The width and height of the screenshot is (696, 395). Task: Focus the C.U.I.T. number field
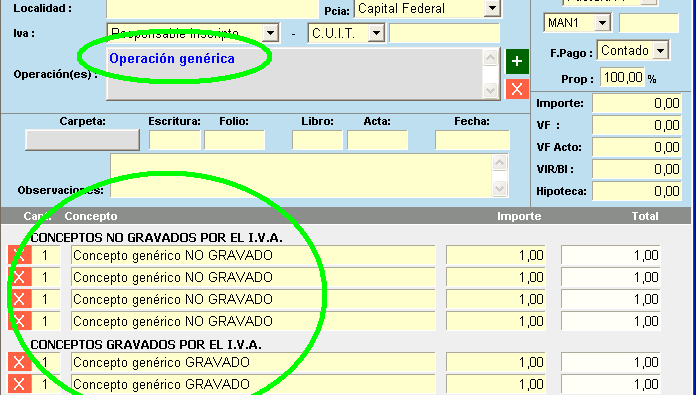click(x=444, y=33)
